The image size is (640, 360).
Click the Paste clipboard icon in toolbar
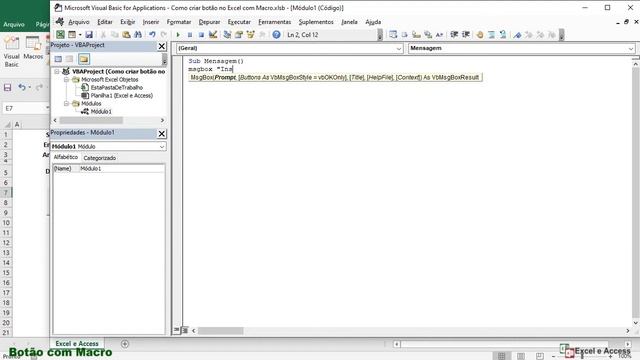[x=126, y=35]
